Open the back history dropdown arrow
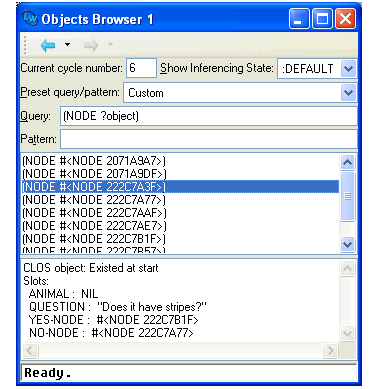 (67, 44)
